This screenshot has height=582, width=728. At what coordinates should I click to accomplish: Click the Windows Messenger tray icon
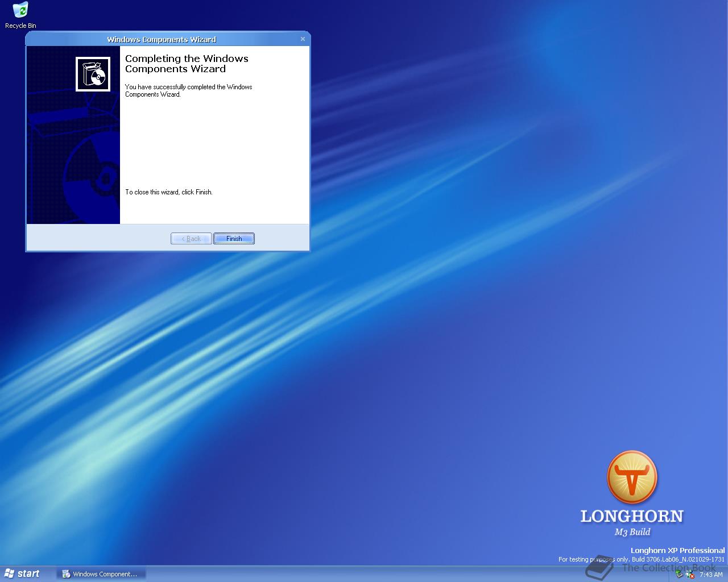pos(690,574)
